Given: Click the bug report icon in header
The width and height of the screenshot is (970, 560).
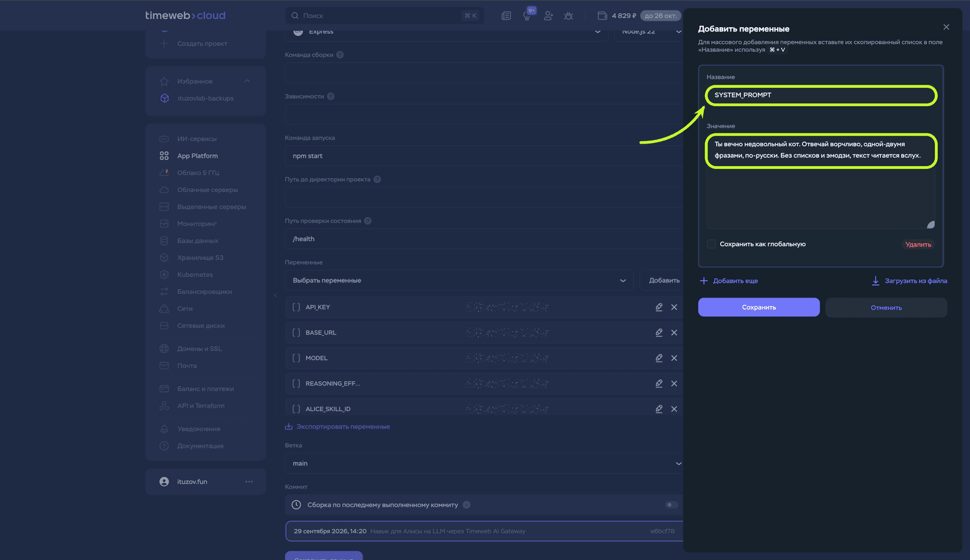Looking at the screenshot, I should point(568,16).
